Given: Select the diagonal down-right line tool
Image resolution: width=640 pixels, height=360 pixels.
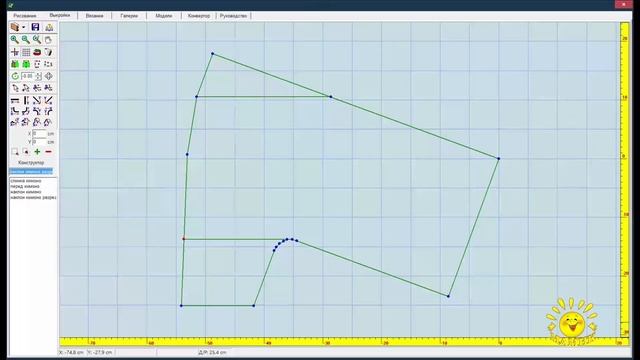Looking at the screenshot, I should pos(37,100).
